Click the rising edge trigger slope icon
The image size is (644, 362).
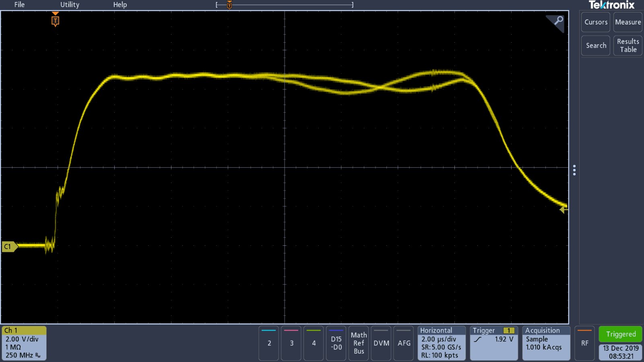[x=478, y=339]
